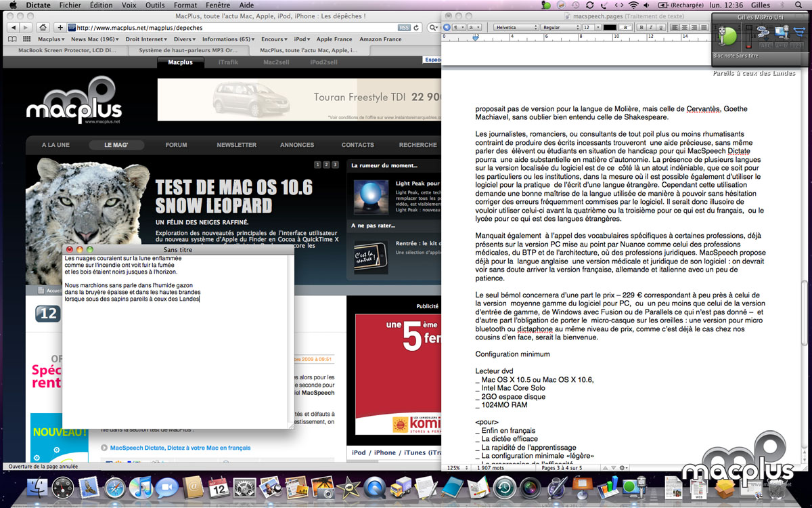
Task: Switch to MacBook Screen Protector Safari tab
Action: [66, 50]
